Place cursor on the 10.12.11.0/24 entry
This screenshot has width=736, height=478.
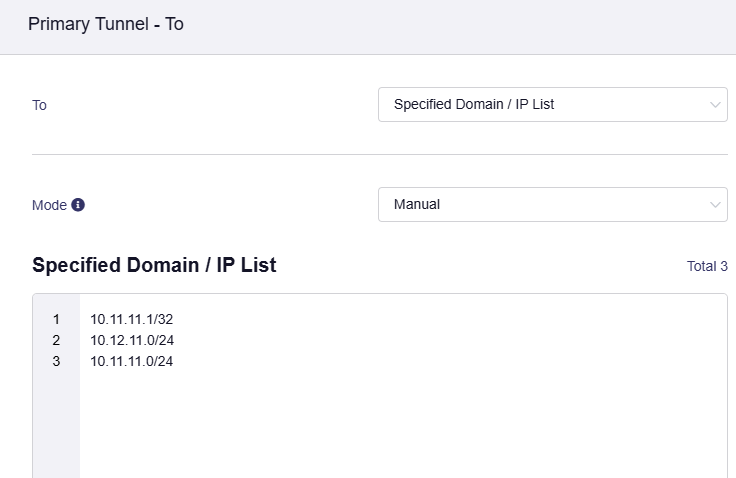[x=132, y=340]
